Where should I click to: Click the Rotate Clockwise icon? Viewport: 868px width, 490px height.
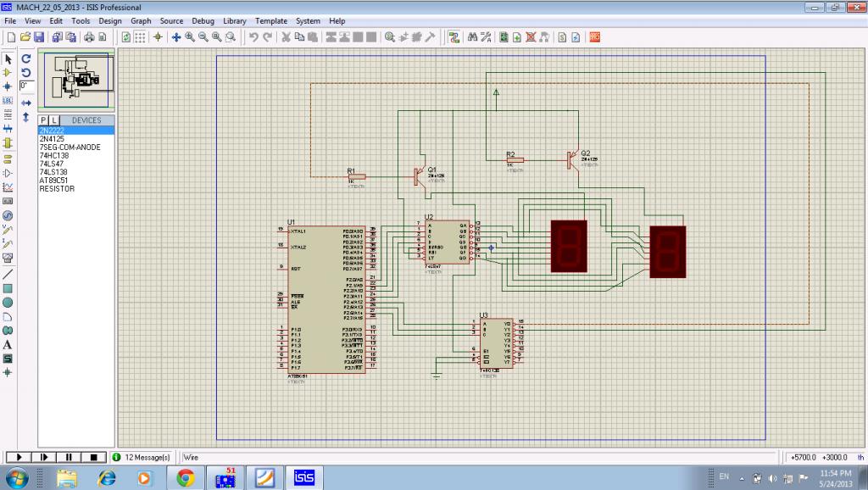[x=26, y=58]
